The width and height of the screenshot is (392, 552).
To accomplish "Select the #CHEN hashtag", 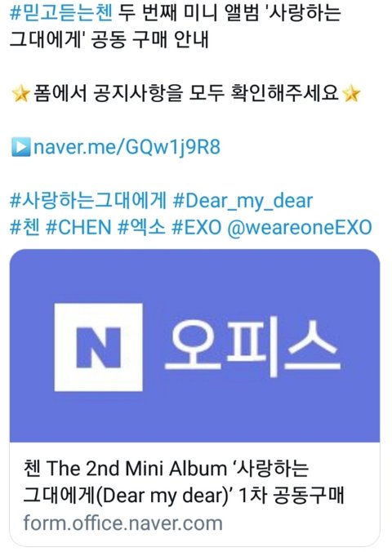I will tap(78, 227).
